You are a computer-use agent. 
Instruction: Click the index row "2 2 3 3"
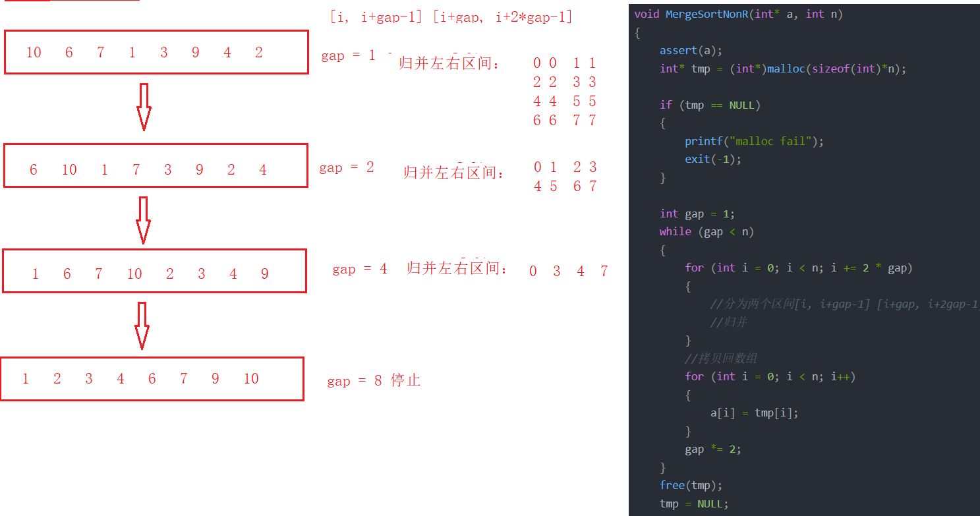coord(565,82)
